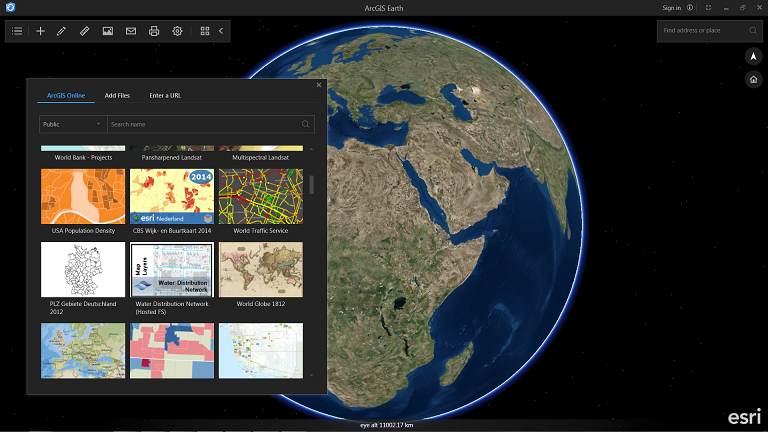The height and width of the screenshot is (432, 768).
Task: Click the Email envelope icon
Action: point(131,31)
